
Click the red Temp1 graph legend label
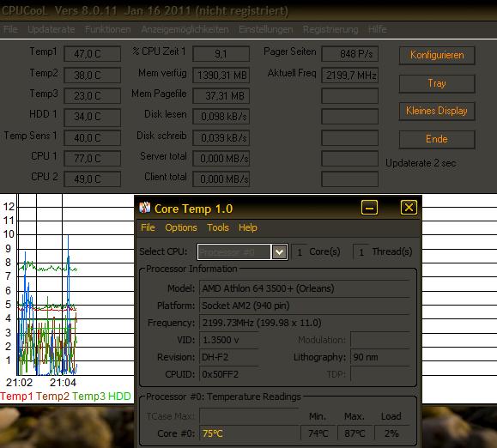(x=16, y=396)
